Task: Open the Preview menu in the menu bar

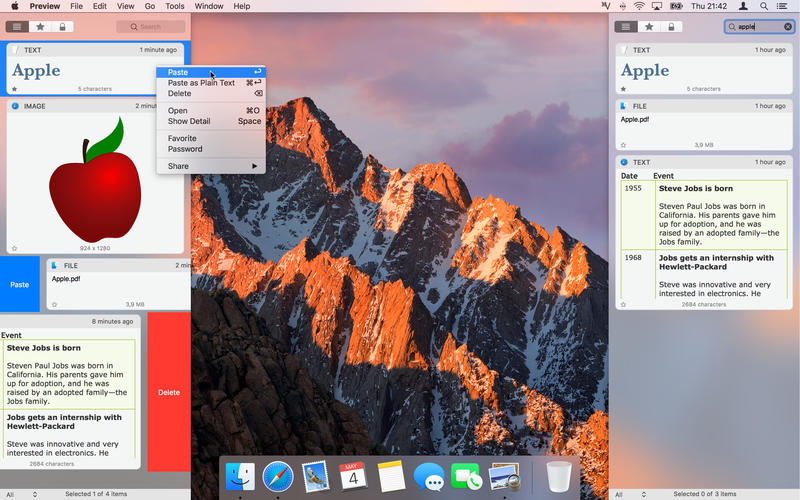Action: tap(44, 6)
